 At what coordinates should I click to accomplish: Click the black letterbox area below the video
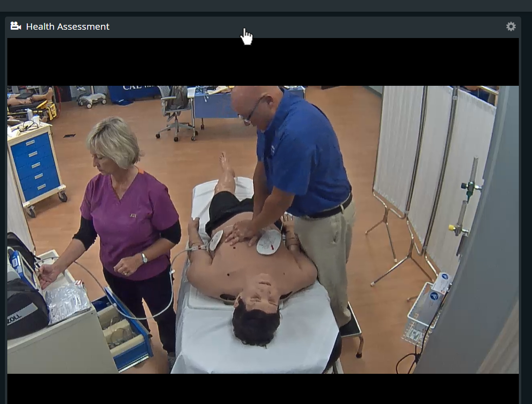pyautogui.click(x=263, y=388)
